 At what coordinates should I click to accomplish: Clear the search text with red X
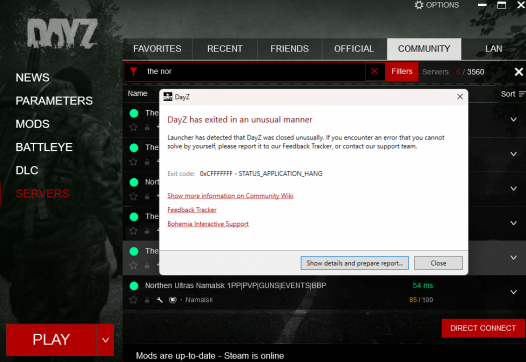tap(375, 71)
